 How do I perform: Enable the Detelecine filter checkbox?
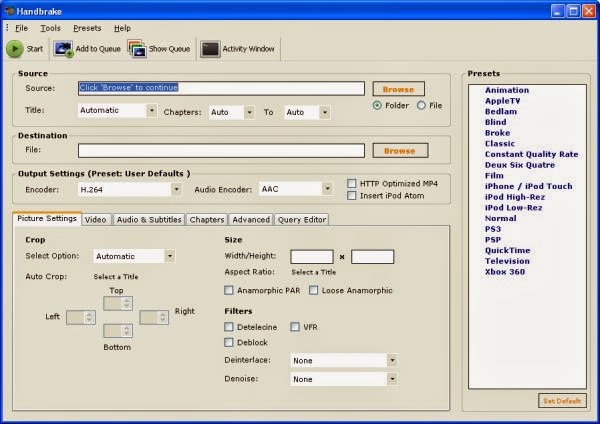pos(228,327)
